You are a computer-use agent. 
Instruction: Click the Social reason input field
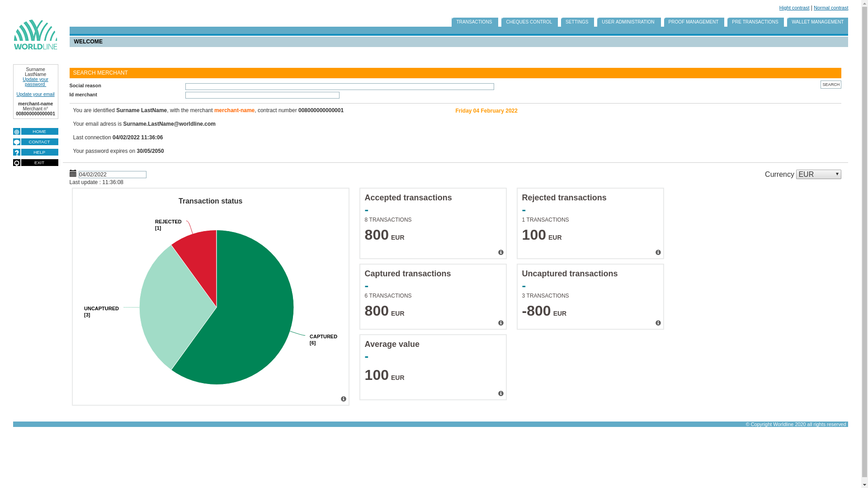[340, 86]
